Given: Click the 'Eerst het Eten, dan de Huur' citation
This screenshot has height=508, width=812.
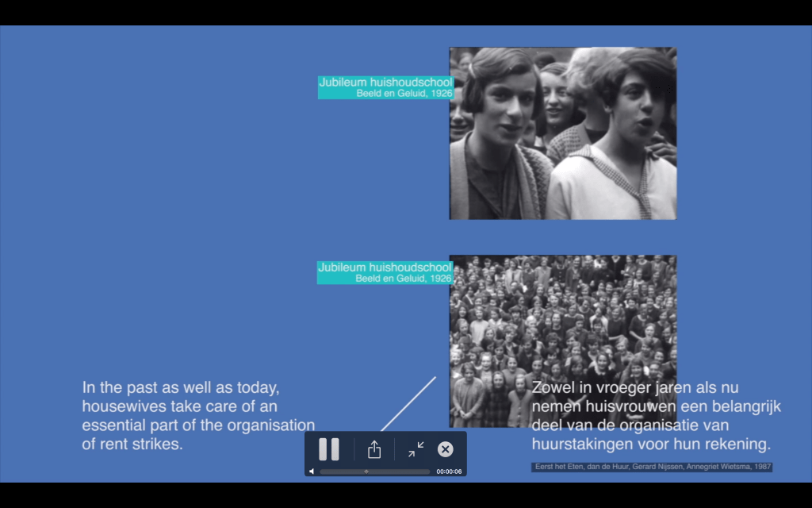Looking at the screenshot, I should pyautogui.click(x=651, y=468).
